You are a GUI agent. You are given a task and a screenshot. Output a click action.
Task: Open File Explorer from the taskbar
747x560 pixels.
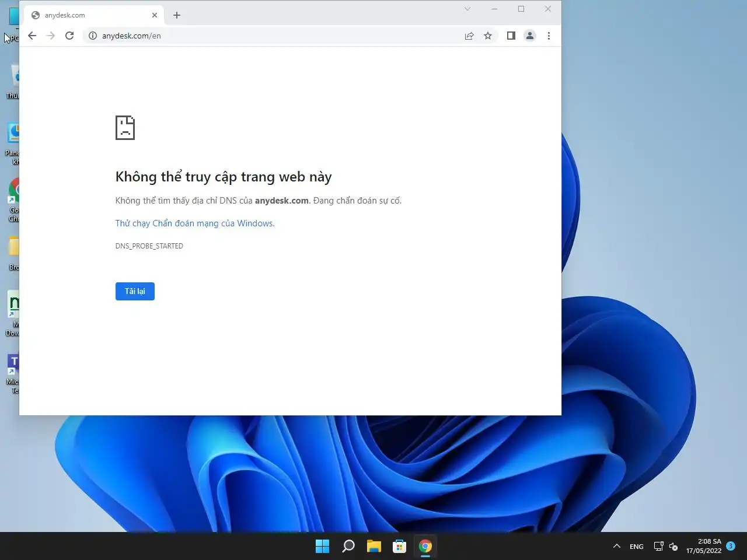click(x=374, y=546)
